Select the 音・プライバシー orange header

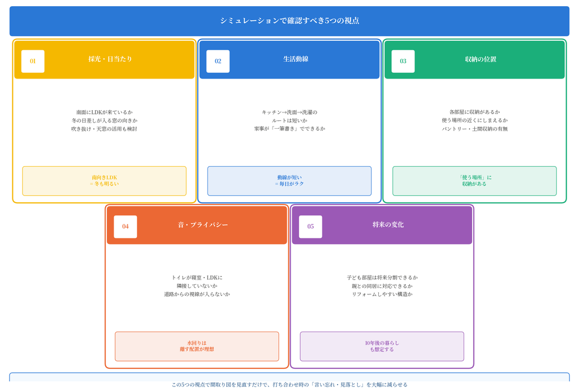(197, 225)
